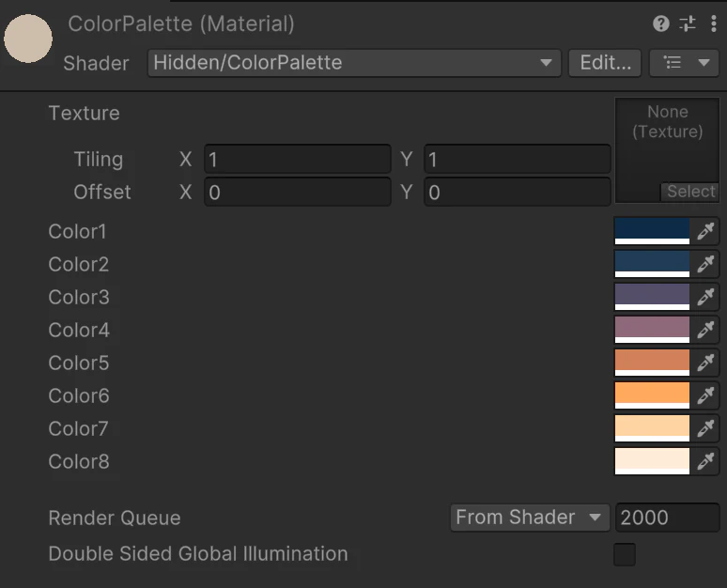
Task: Click the Offset Y input field
Action: point(517,193)
